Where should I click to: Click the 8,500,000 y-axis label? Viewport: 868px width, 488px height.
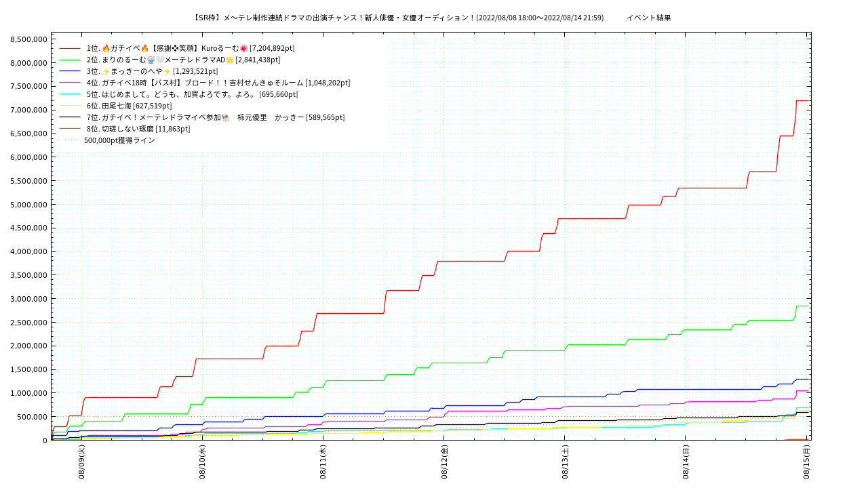29,39
